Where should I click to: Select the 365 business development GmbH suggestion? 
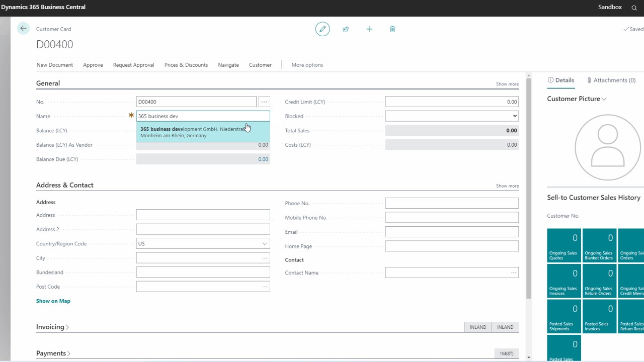pyautogui.click(x=203, y=132)
